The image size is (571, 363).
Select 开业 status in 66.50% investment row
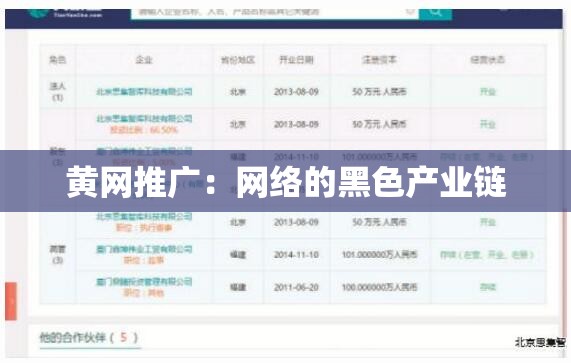point(488,125)
